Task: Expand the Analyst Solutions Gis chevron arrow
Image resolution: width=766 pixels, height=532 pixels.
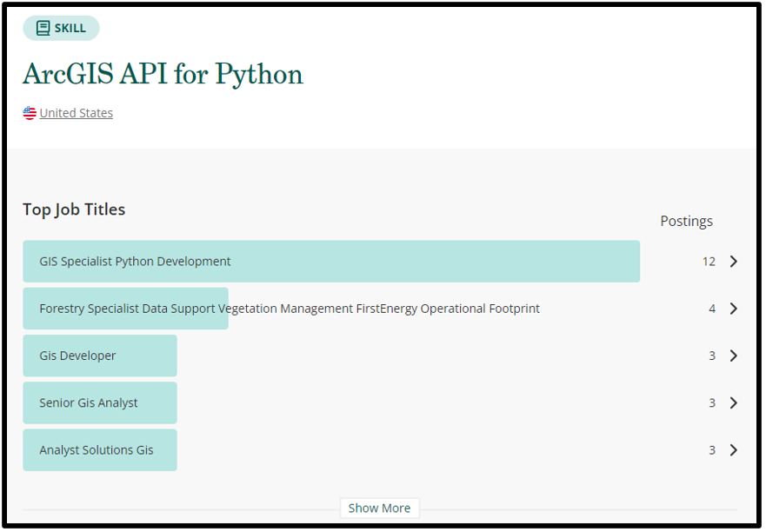Action: click(733, 449)
